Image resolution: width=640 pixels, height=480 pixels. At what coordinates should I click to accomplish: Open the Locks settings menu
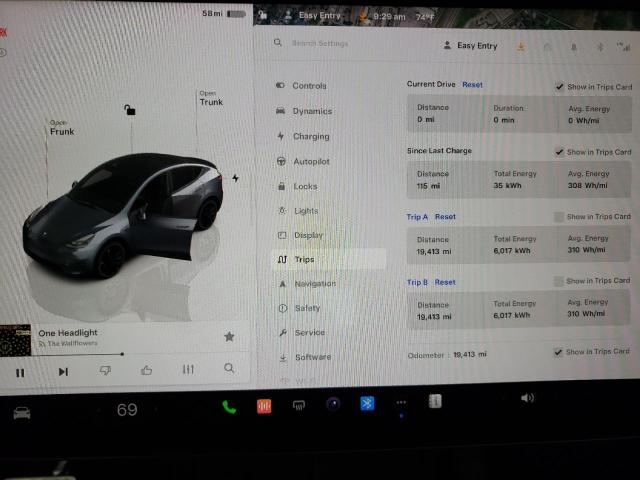tap(298, 187)
